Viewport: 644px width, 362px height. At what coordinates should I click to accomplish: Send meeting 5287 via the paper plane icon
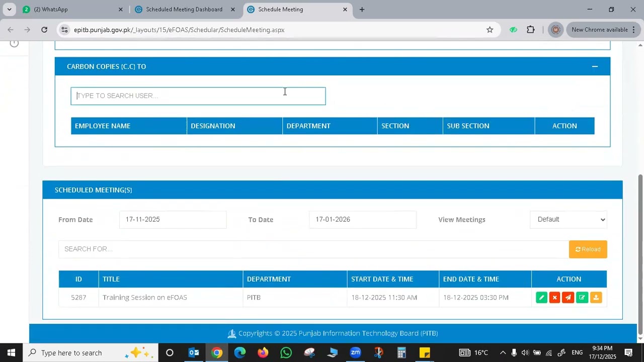568,298
